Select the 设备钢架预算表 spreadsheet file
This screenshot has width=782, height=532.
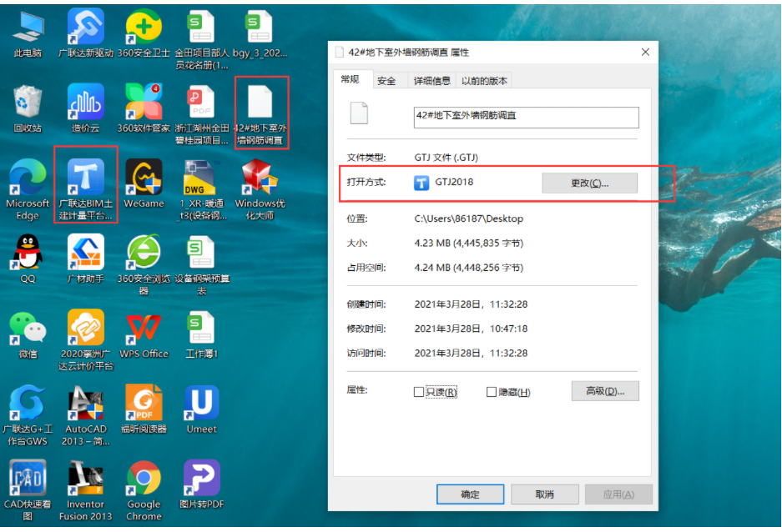pos(201,265)
